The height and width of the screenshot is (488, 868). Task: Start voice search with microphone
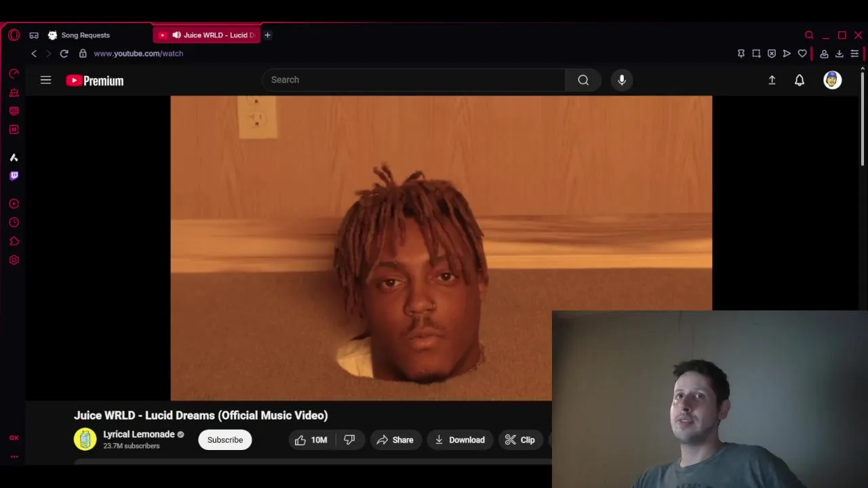622,80
